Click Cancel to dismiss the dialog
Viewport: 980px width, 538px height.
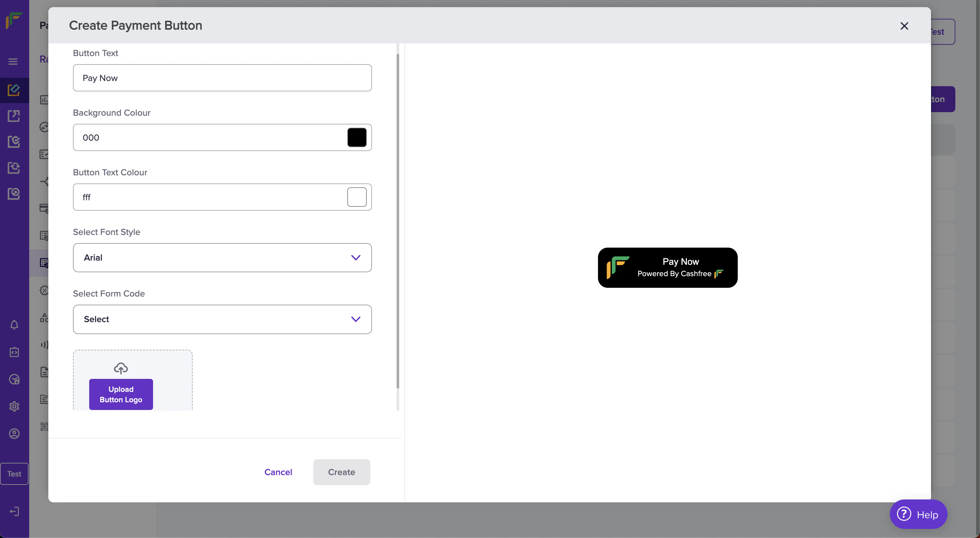(x=278, y=472)
